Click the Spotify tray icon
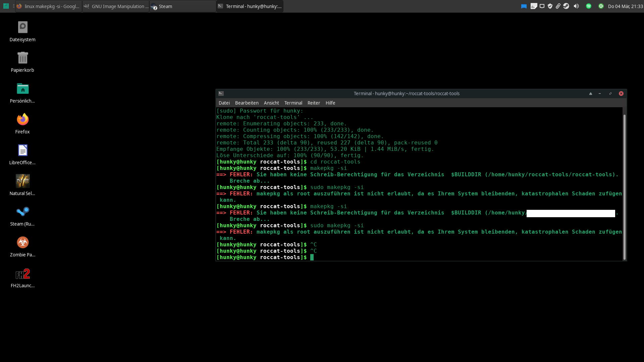 pos(589,6)
